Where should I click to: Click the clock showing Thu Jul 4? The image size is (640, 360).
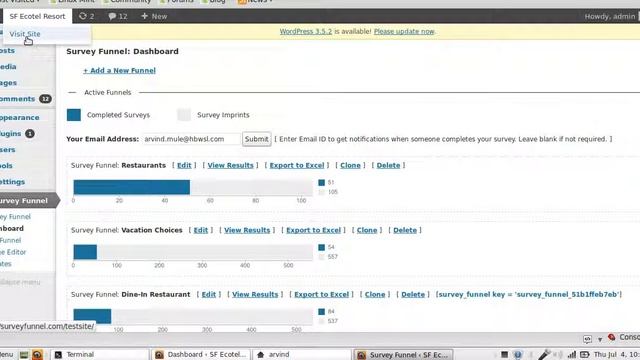click(x=617, y=354)
